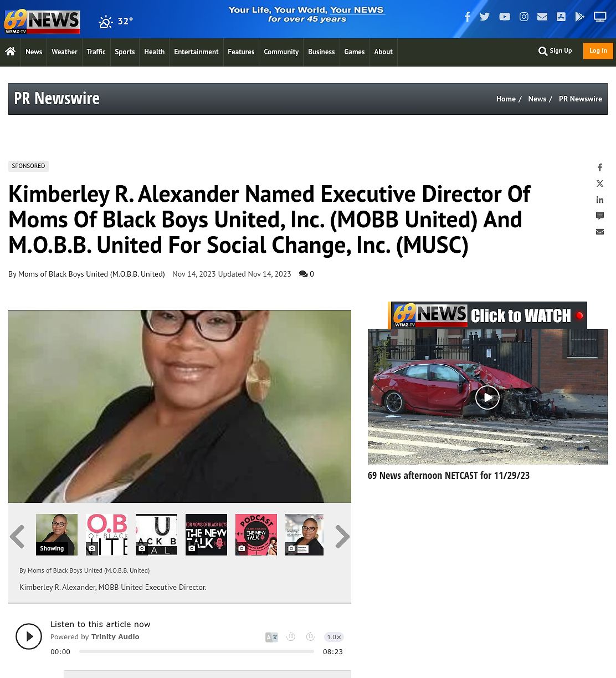The height and width of the screenshot is (678, 616).
Task: Show previous gallery image with left arrow
Action: pyautogui.click(x=17, y=536)
